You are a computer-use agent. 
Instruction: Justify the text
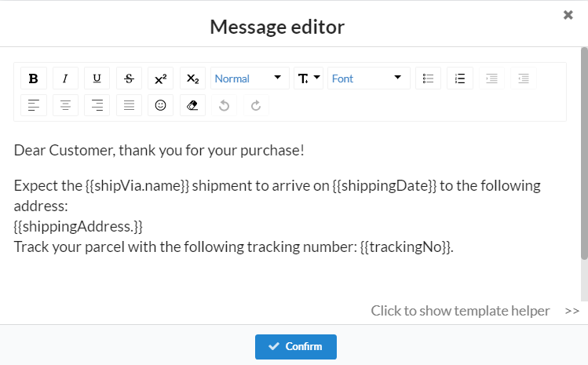(x=129, y=105)
